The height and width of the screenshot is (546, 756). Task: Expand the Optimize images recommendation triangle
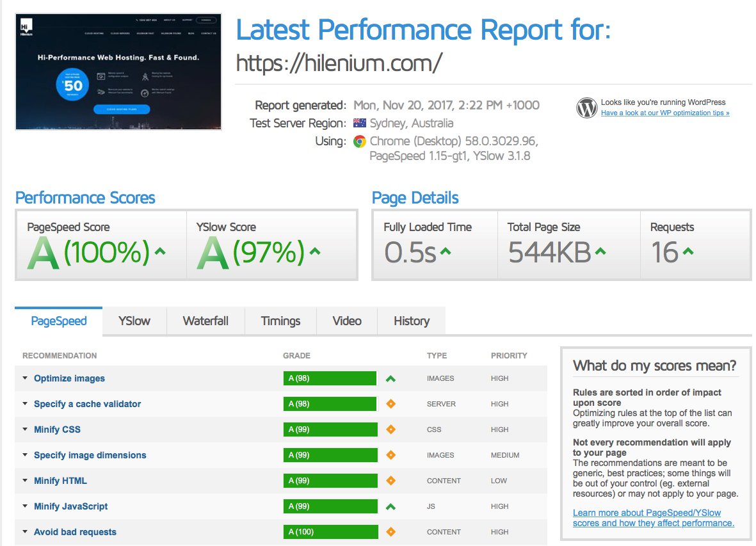[x=25, y=378]
